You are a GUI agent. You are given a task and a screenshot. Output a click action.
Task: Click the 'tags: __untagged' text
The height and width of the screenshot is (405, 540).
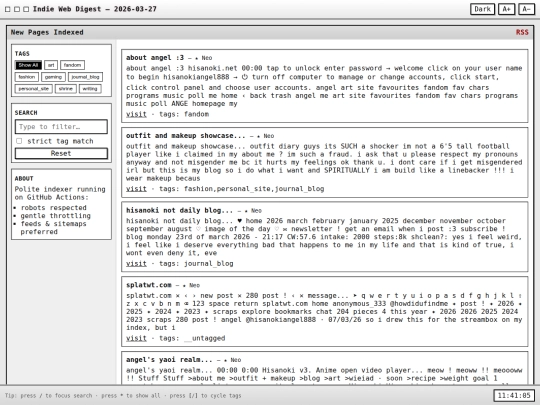pyautogui.click(x=192, y=338)
